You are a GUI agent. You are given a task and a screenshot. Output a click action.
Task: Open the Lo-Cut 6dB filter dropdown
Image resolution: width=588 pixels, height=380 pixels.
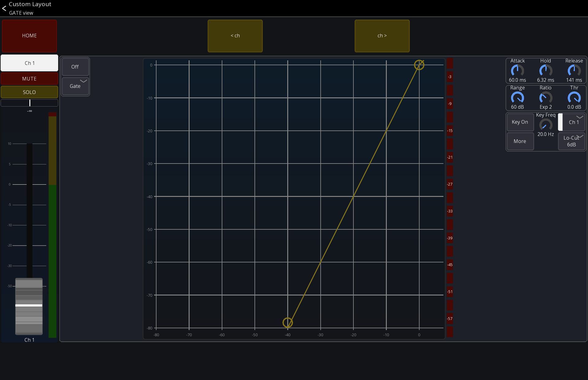tap(571, 141)
